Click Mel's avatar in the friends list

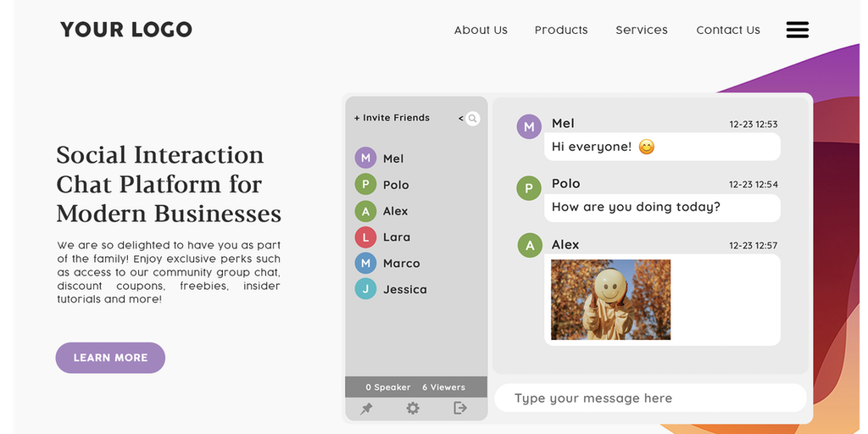coord(365,158)
